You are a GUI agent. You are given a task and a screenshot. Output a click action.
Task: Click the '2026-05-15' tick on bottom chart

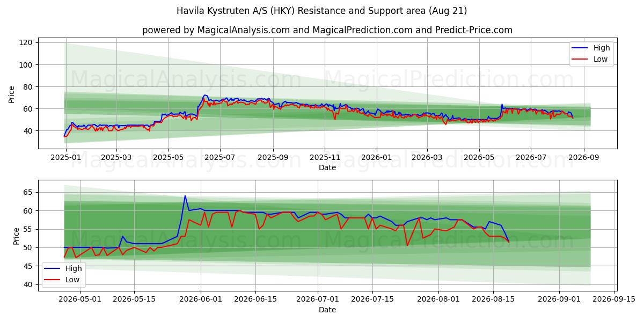(x=134, y=299)
